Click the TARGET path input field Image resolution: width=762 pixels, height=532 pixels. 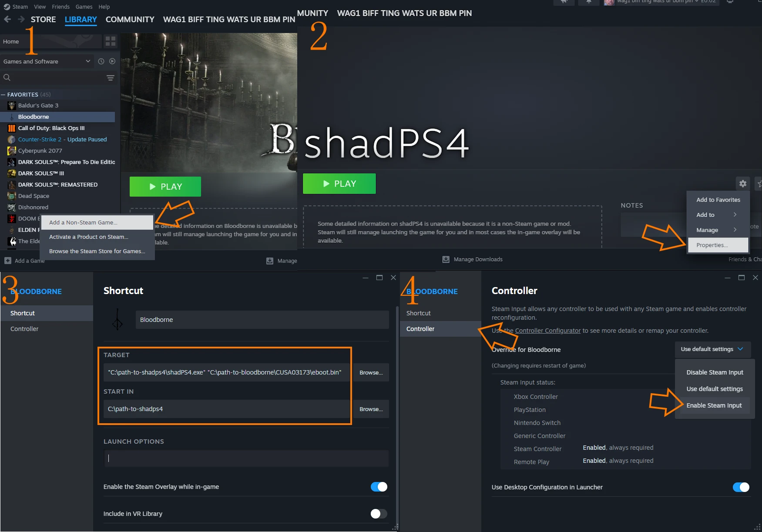(x=227, y=372)
